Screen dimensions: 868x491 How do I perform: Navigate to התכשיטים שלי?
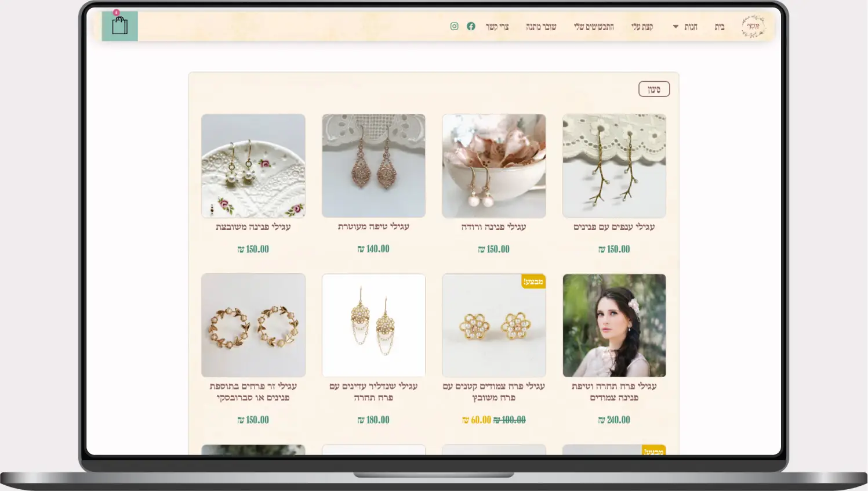click(x=594, y=27)
